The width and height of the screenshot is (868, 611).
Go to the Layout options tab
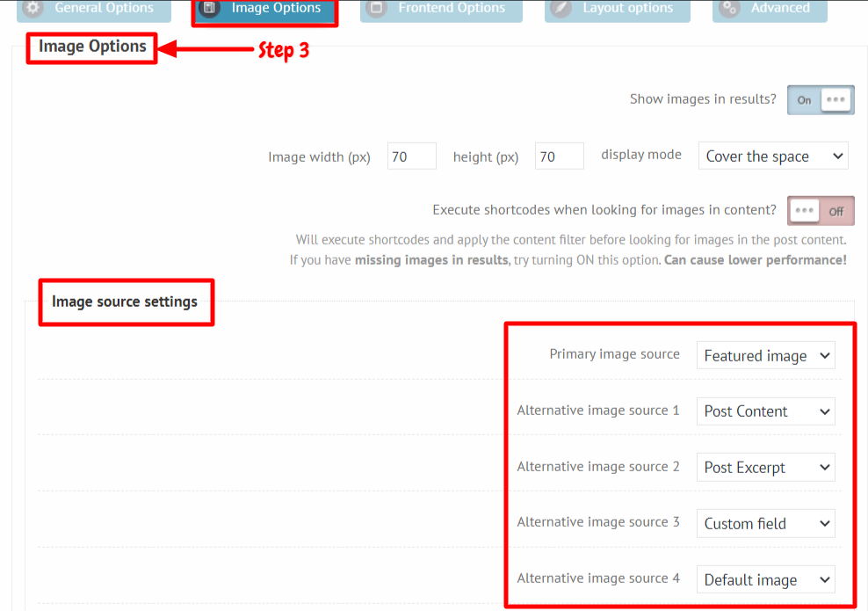click(x=618, y=10)
